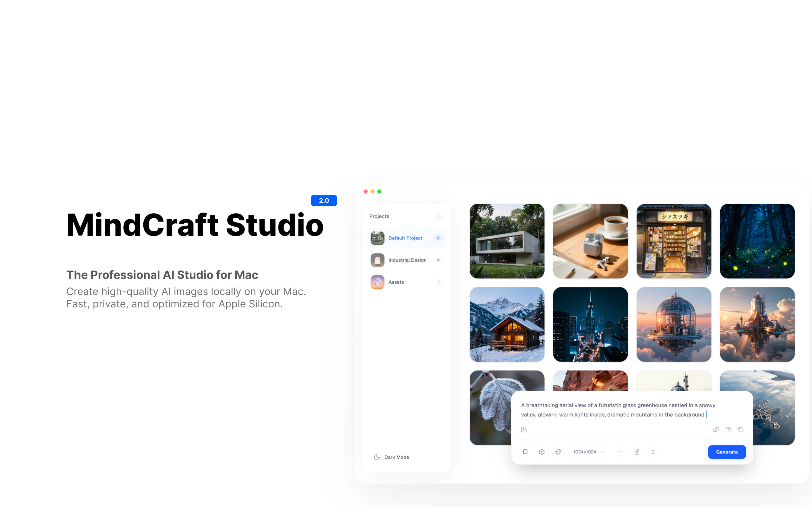Click inside the prompt text field

click(617, 410)
